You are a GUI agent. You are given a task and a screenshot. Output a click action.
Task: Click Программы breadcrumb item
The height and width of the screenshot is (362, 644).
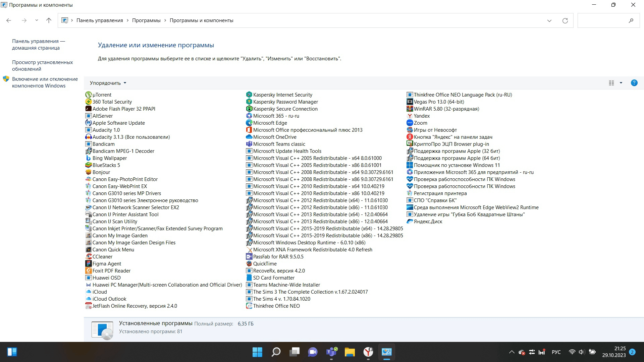point(146,20)
